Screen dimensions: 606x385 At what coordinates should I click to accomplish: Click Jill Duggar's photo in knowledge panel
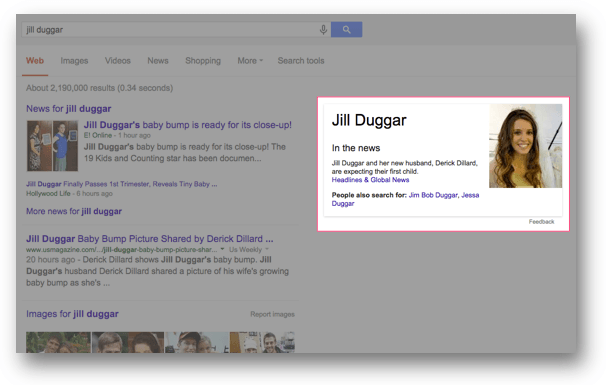click(x=525, y=146)
